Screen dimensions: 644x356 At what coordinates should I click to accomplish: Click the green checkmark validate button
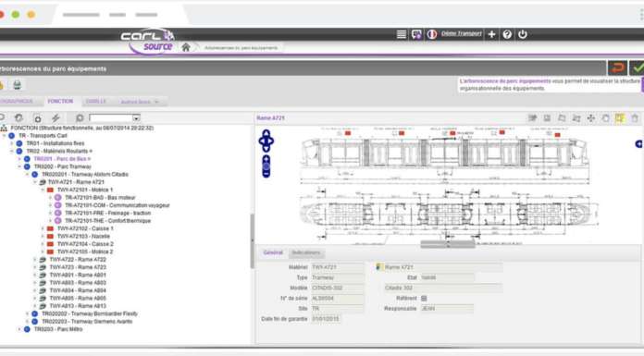click(x=638, y=68)
